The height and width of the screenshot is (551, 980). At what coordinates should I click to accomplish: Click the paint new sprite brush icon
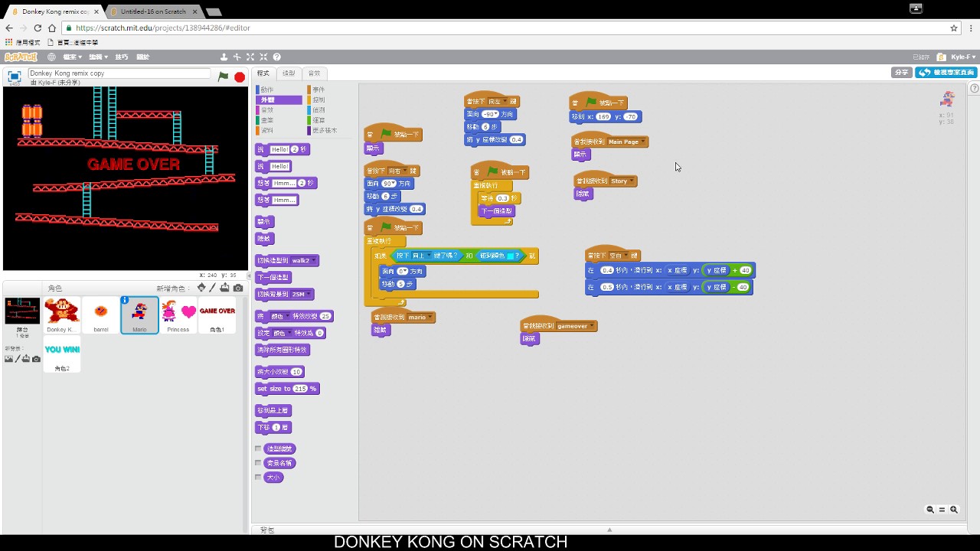pyautogui.click(x=213, y=288)
